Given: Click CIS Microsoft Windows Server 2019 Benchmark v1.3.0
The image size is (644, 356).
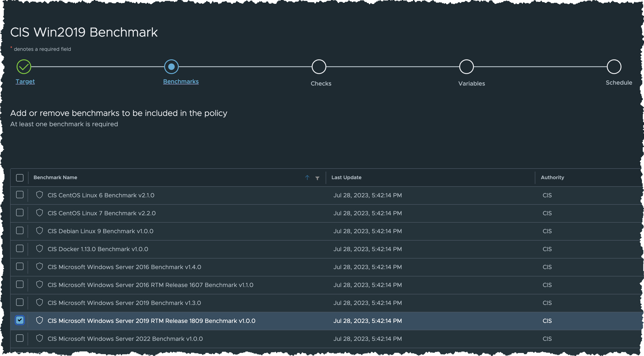Looking at the screenshot, I should (124, 303).
